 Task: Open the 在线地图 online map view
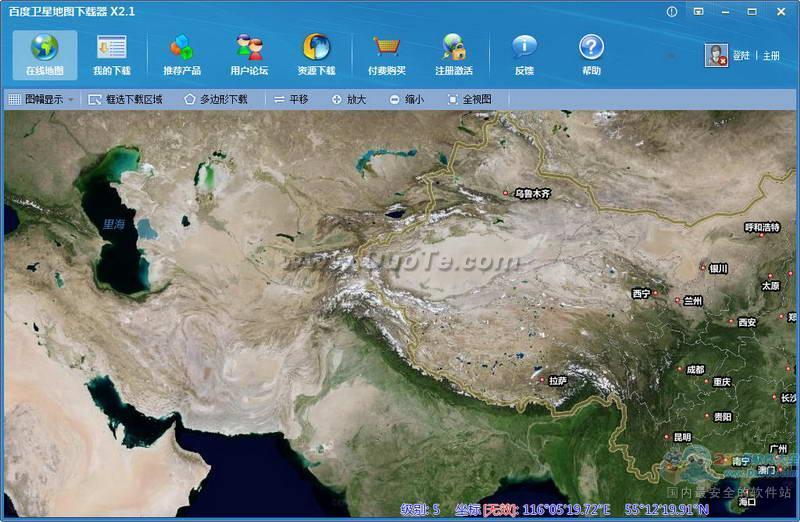(x=45, y=55)
